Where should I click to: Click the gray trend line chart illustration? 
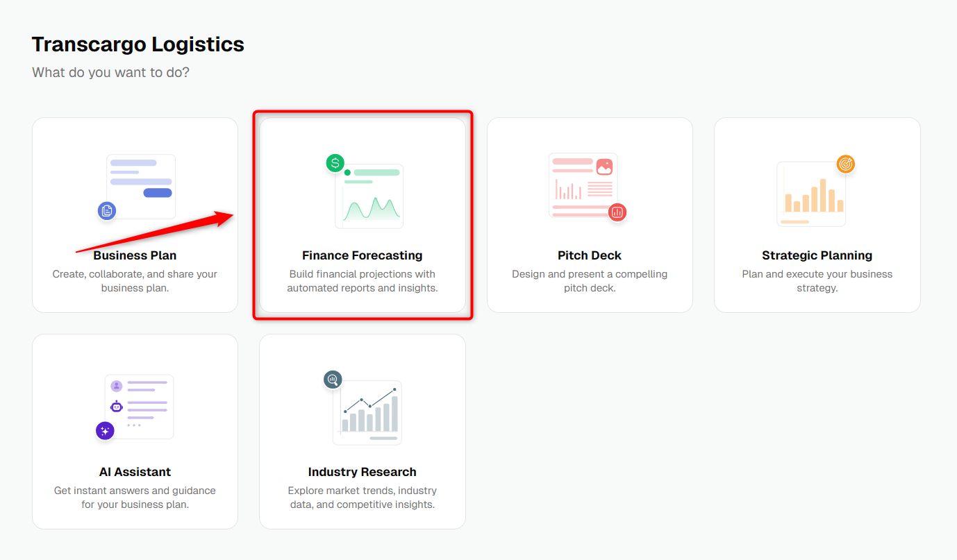(367, 413)
